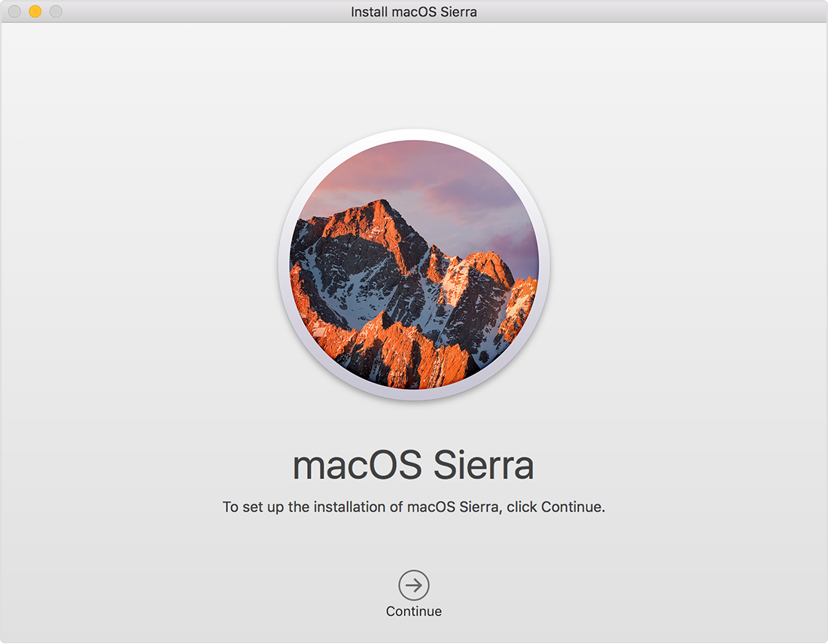Screen dimensions: 828x644
Task: Click the Sierra installer circle artwork
Action: (414, 267)
